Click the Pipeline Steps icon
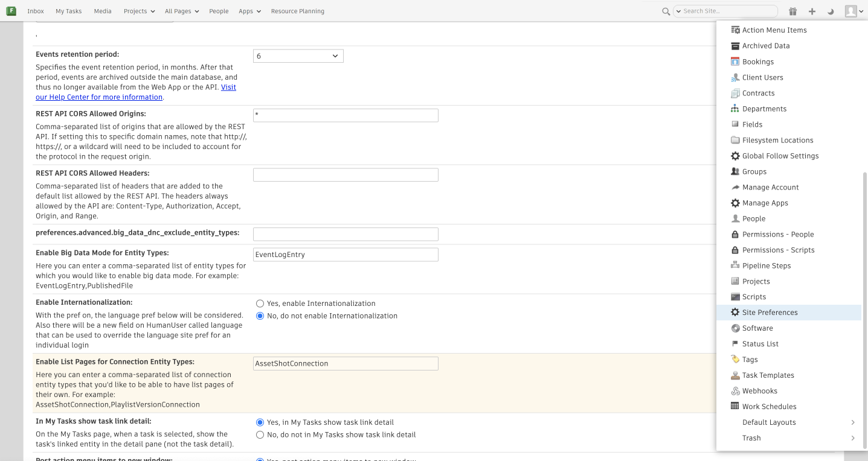The image size is (868, 461). point(735,265)
